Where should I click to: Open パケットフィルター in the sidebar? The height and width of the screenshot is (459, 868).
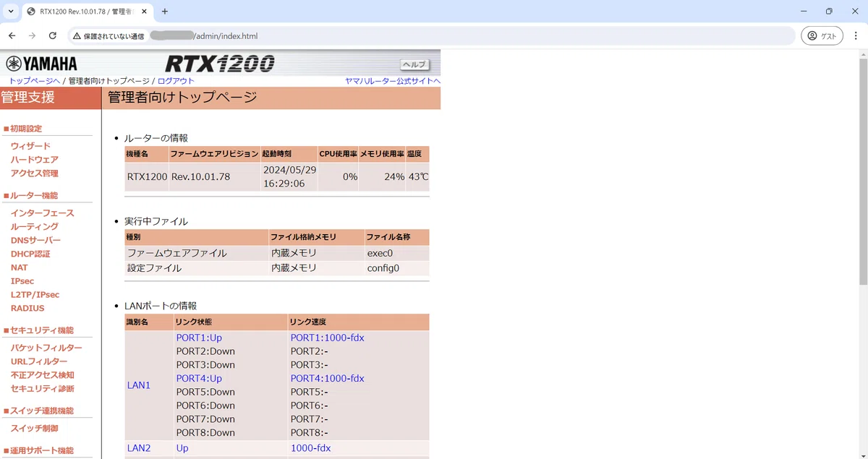[x=46, y=348]
